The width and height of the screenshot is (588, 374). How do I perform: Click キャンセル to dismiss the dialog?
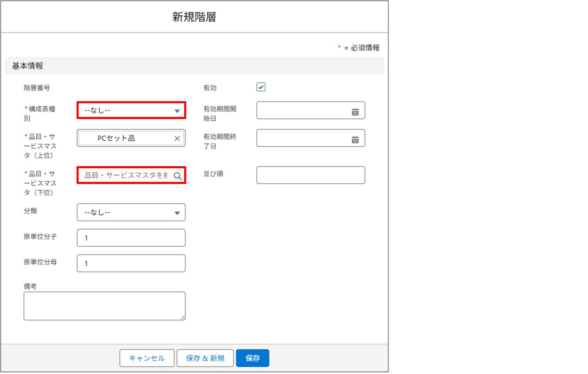147,358
